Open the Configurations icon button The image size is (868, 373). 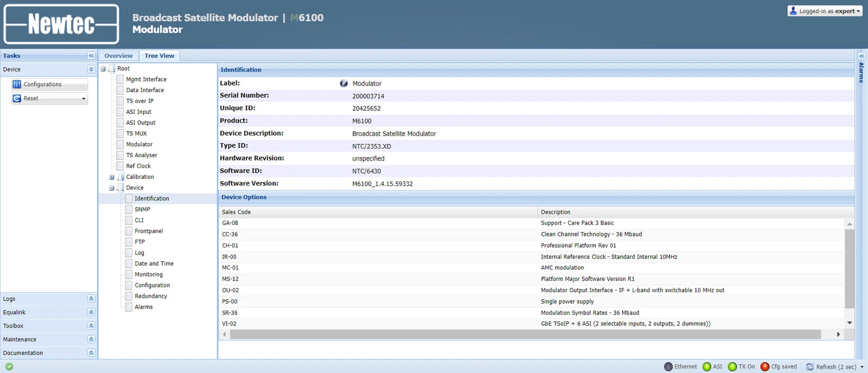[x=17, y=84]
